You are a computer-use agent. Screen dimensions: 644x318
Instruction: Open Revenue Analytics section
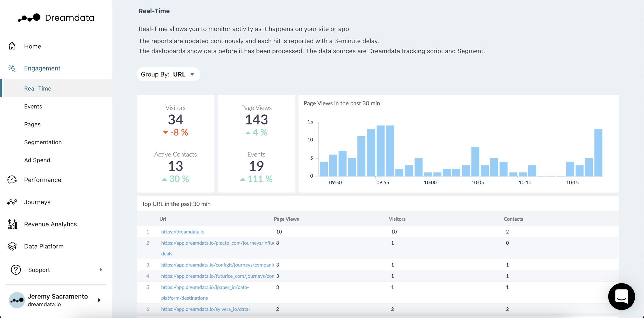(50, 224)
